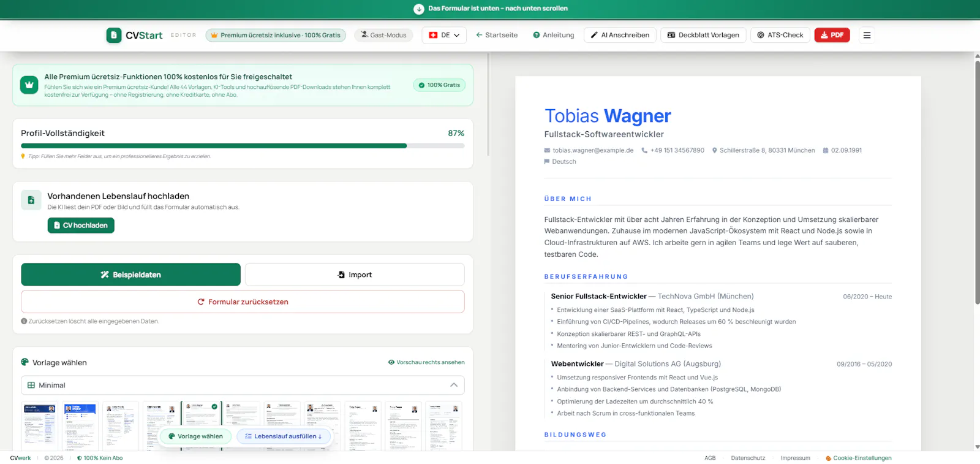Click the phone icon in the resume preview

point(644,150)
